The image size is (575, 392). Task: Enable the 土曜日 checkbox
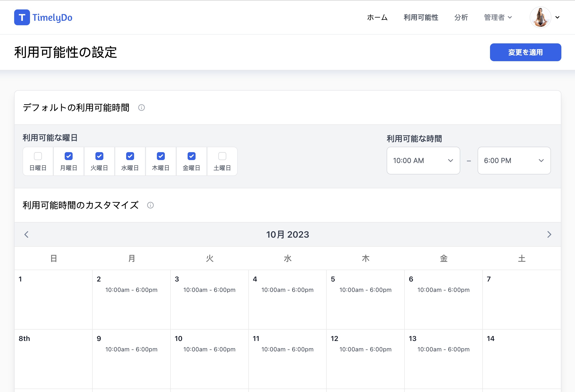click(x=222, y=156)
